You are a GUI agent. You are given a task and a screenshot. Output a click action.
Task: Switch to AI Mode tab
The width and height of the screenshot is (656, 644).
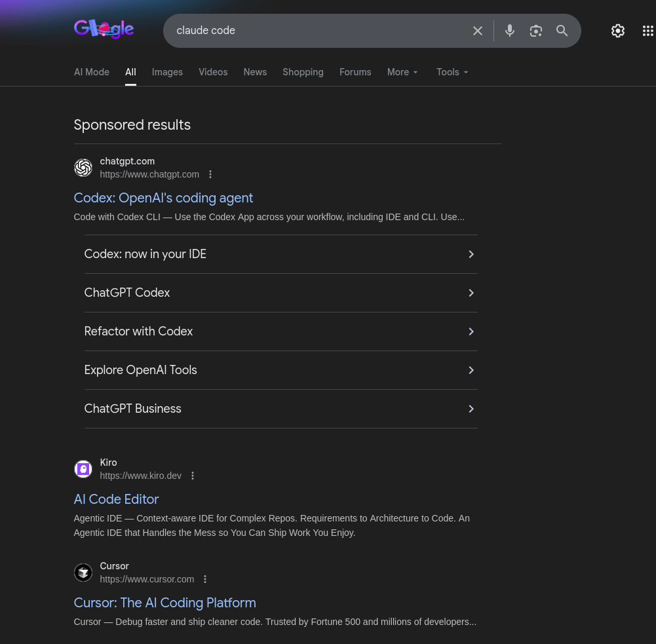(x=92, y=72)
